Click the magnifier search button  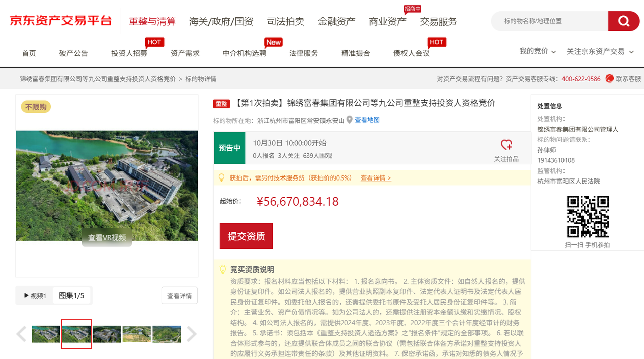click(x=623, y=21)
